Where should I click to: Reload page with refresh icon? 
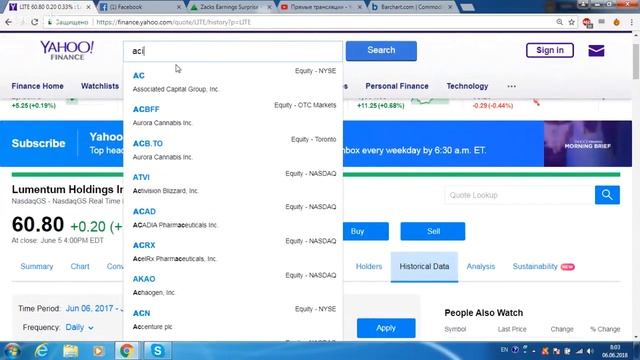click(x=35, y=22)
